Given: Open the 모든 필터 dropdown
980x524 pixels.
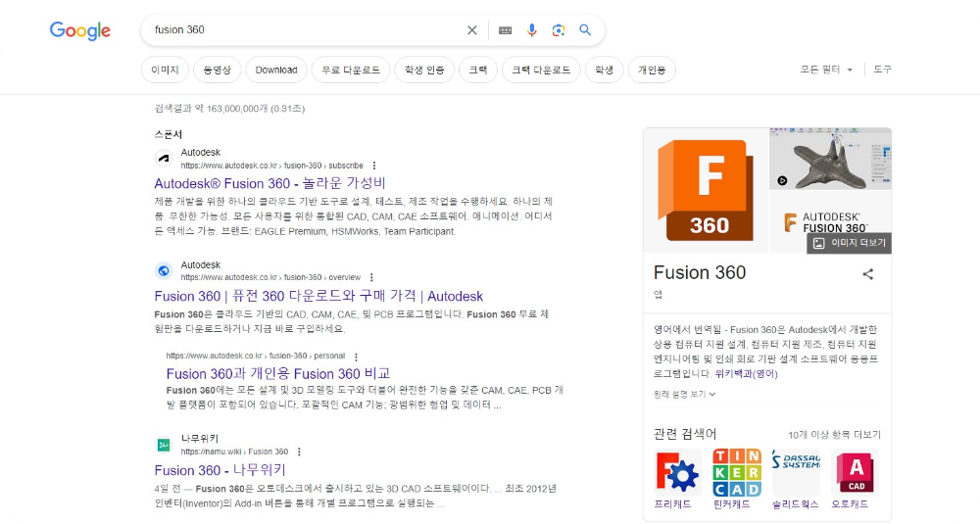Looking at the screenshot, I should coord(826,70).
